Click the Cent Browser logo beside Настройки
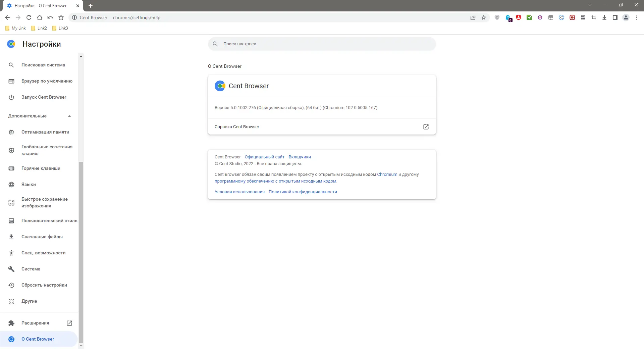Screen dimensions: 644x349 coord(11,44)
